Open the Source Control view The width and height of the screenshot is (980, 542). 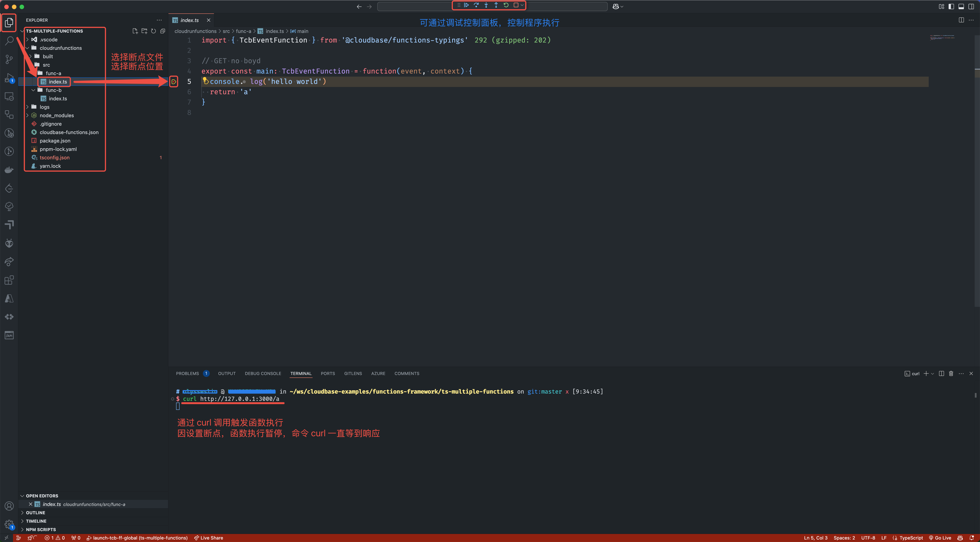(9, 59)
